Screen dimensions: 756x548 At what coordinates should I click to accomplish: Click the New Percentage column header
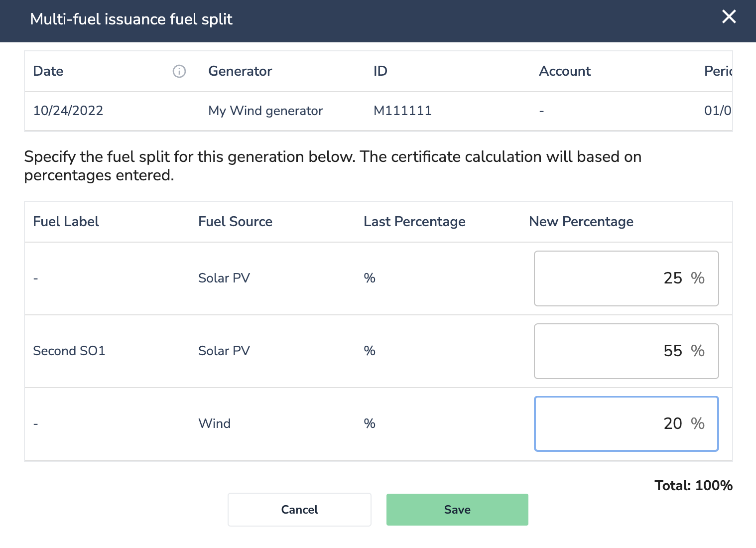[x=581, y=222]
